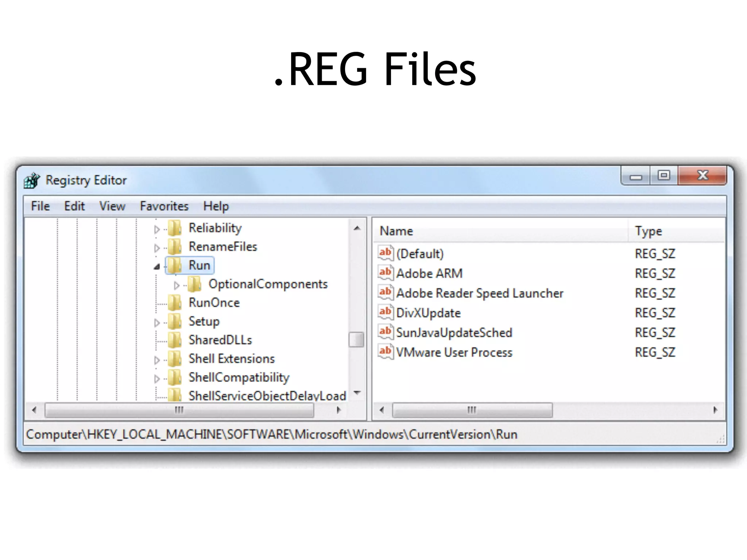The width and height of the screenshot is (747, 560).
Task: Select the Adobe Reader Speed Launcher value name
Action: [480, 293]
